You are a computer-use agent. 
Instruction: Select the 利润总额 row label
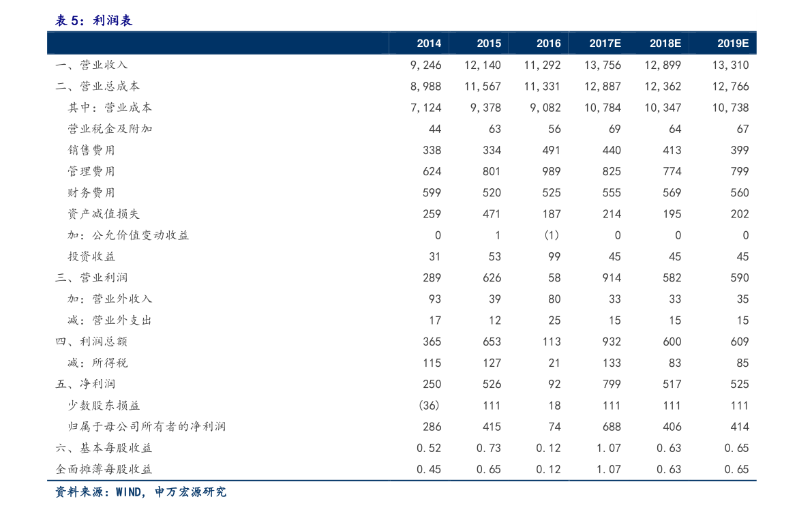point(92,342)
